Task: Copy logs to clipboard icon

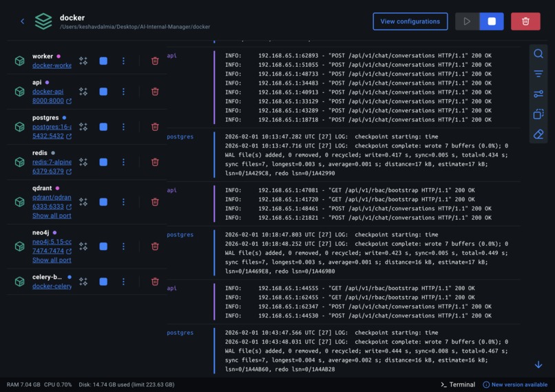Action: (538, 114)
